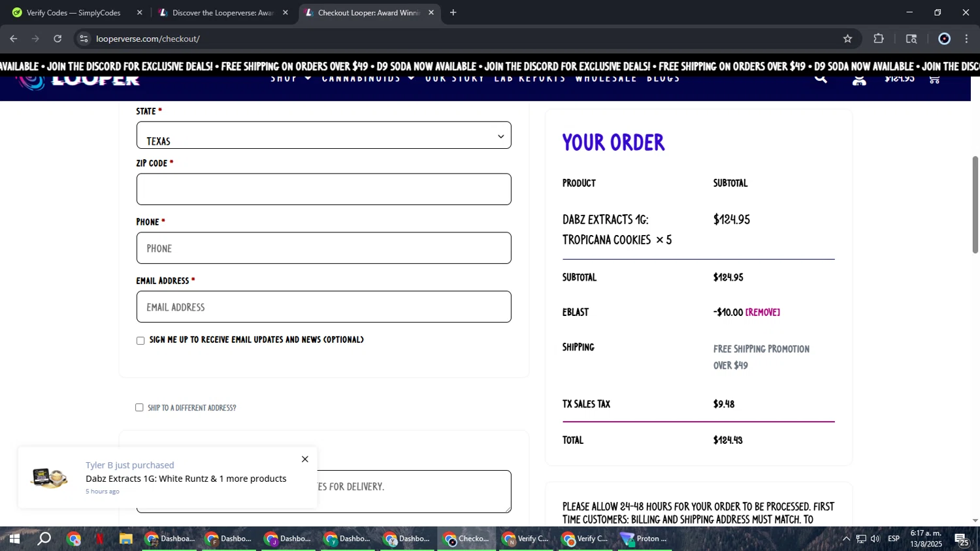Close the Discover the Looperverse tab
This screenshot has width=980, height=551.
(x=285, y=12)
